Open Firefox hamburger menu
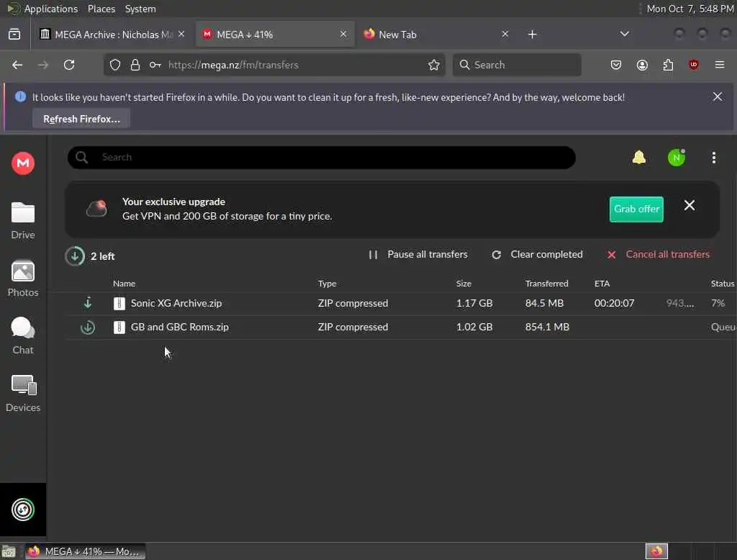 (720, 65)
